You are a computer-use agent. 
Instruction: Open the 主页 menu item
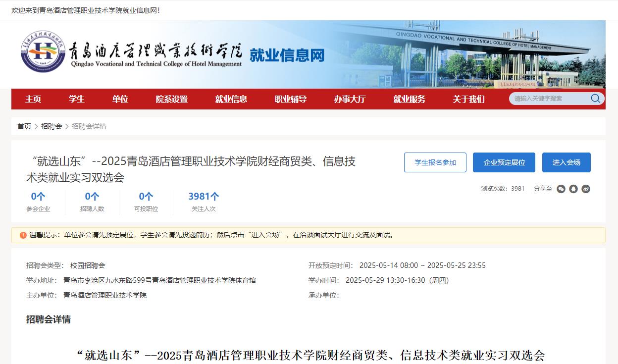coord(33,99)
